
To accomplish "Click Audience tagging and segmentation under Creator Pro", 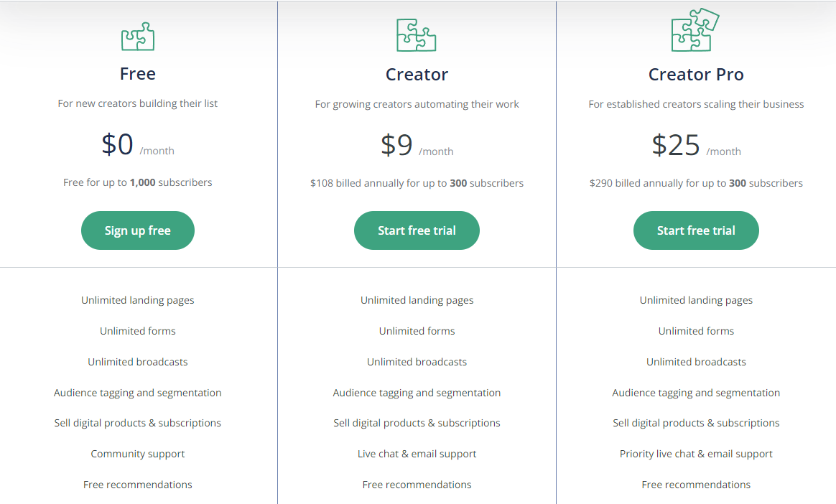I will click(696, 393).
